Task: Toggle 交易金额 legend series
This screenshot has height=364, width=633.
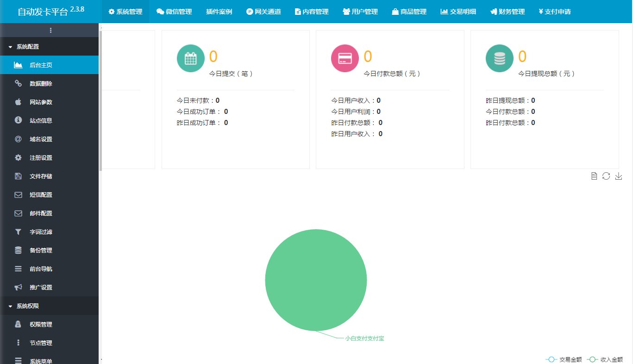Action: tap(564, 359)
